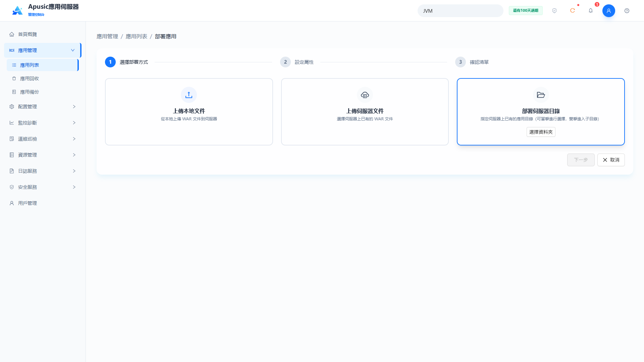Viewport: 644px width, 362px height.
Task: Open the user avatar menu
Action: tap(609, 11)
